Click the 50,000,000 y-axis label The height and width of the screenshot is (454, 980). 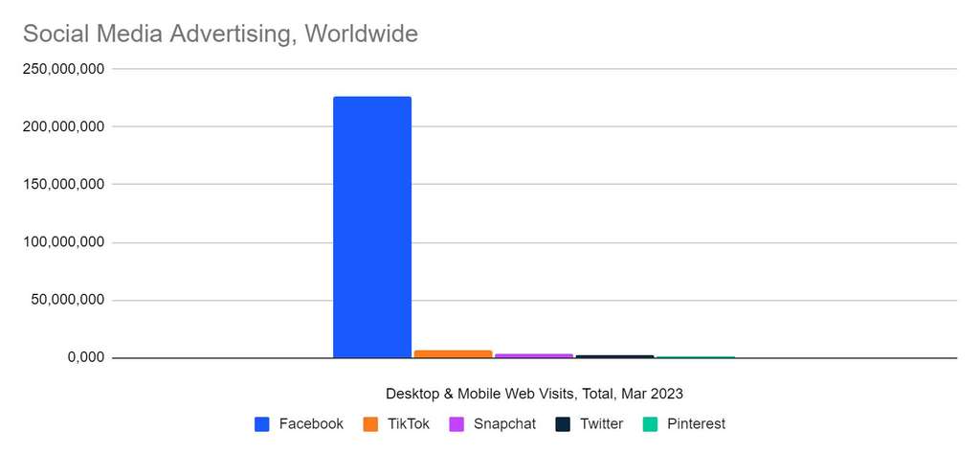(x=66, y=301)
